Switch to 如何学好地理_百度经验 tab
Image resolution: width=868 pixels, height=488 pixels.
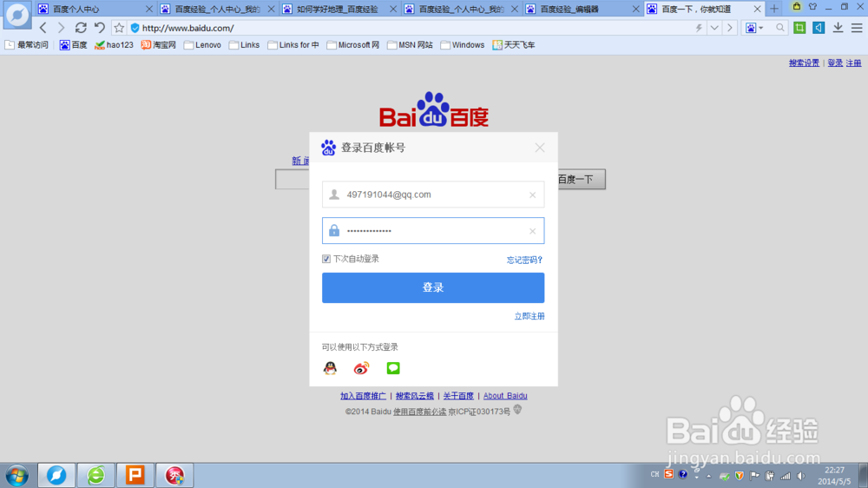(x=339, y=9)
